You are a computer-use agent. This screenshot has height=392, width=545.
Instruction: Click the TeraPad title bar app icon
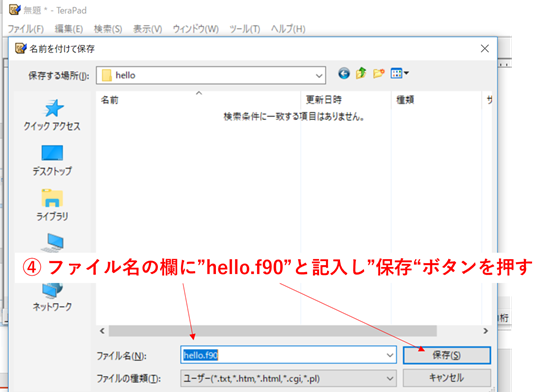pyautogui.click(x=15, y=9)
